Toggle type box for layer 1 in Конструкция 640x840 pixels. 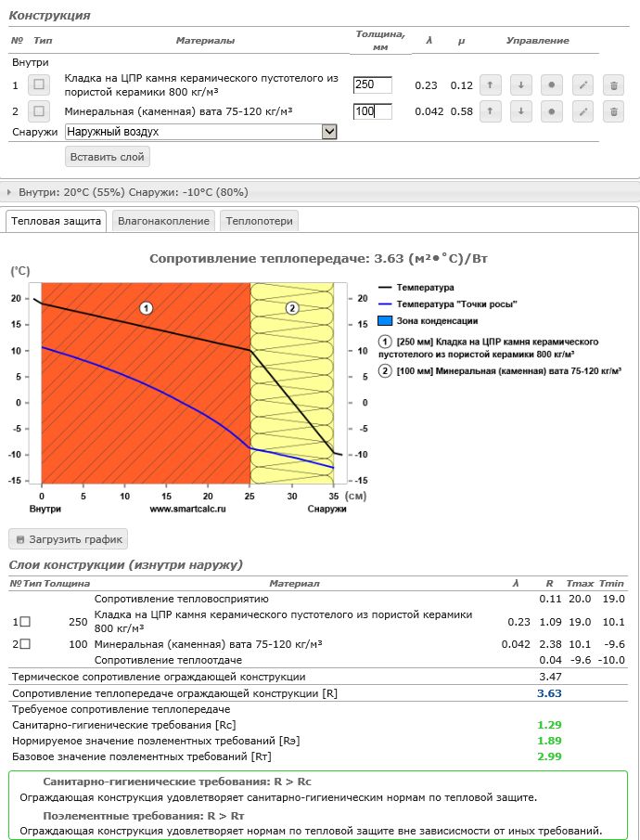(x=39, y=85)
